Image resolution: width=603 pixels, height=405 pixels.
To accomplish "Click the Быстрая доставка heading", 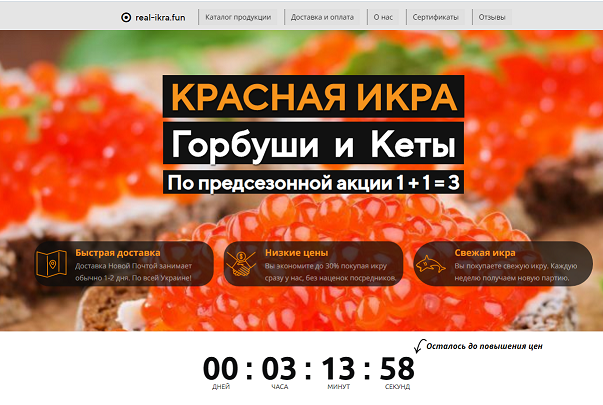I will coord(118,253).
